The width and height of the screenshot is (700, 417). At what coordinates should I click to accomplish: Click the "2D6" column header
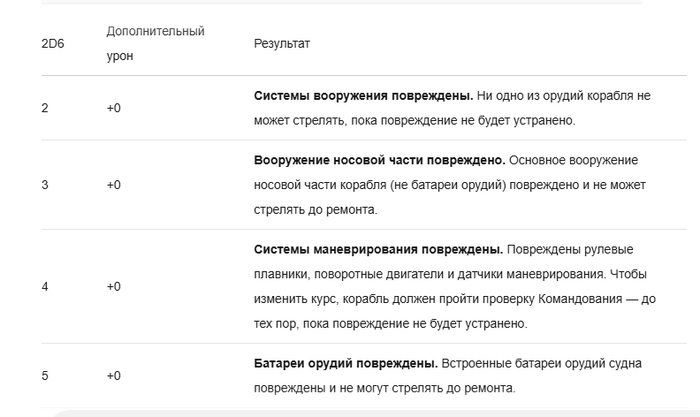coord(51,45)
